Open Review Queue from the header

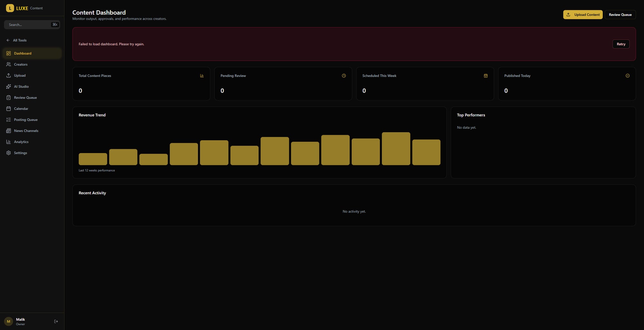click(x=620, y=15)
